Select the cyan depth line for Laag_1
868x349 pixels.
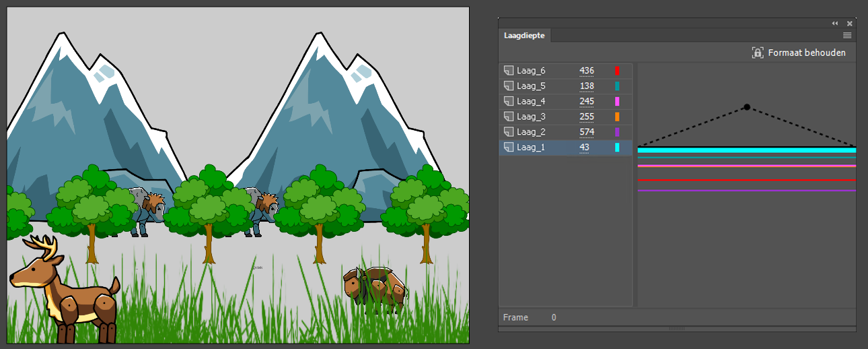(747, 150)
